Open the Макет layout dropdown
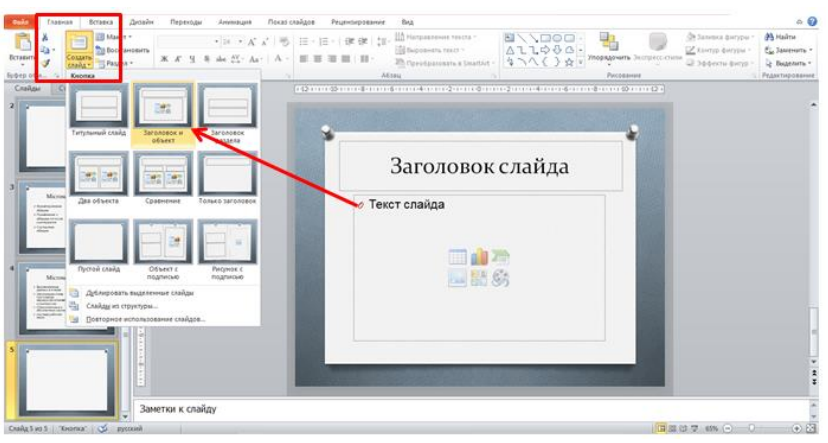The height and width of the screenshot is (443, 828). point(115,37)
